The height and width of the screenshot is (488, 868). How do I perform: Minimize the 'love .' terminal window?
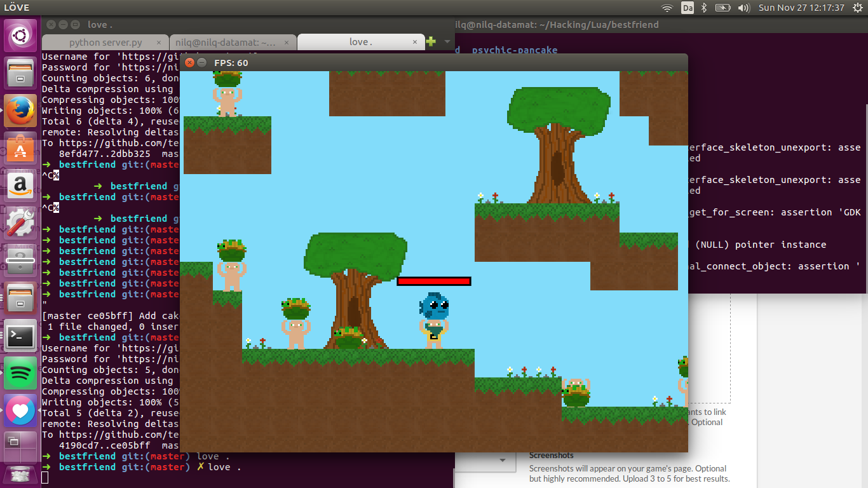[63, 25]
